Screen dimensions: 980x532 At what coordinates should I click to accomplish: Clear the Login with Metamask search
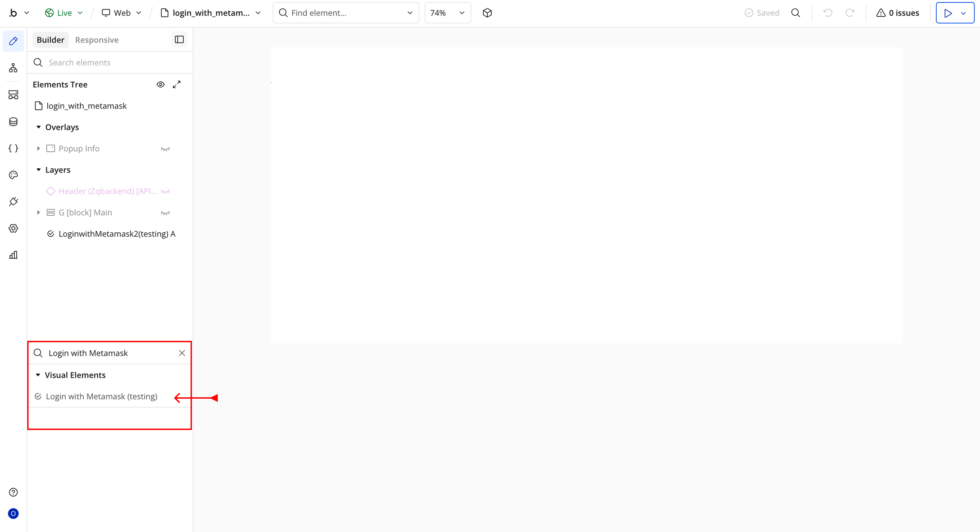pos(182,353)
